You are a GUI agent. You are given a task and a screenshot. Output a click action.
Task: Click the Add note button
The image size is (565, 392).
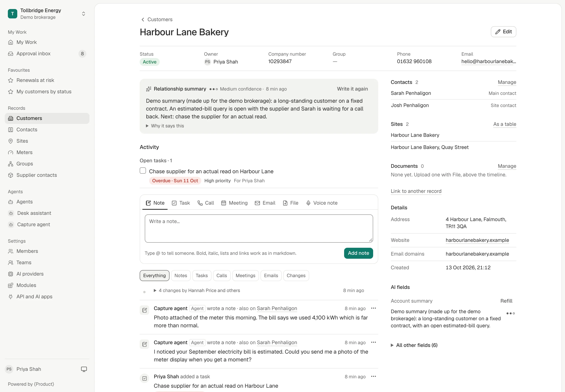(x=358, y=253)
